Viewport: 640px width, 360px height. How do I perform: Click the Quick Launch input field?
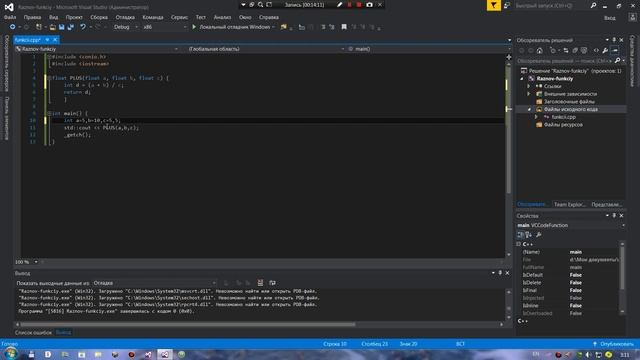pyautogui.click(x=551, y=6)
